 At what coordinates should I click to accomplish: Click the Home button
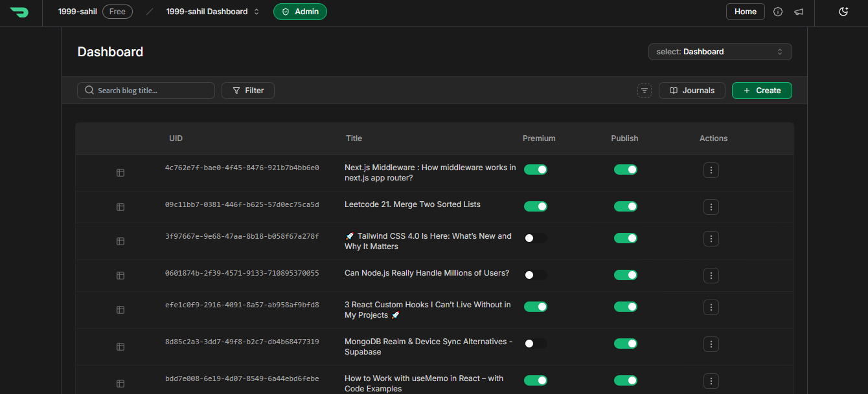tap(746, 12)
